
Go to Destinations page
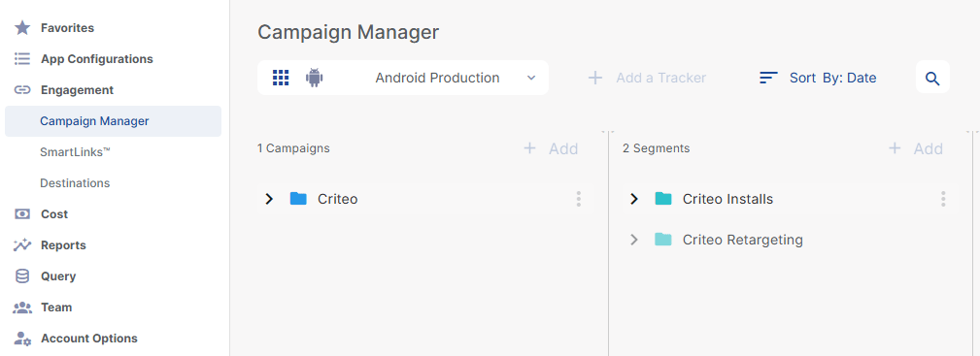tap(75, 183)
